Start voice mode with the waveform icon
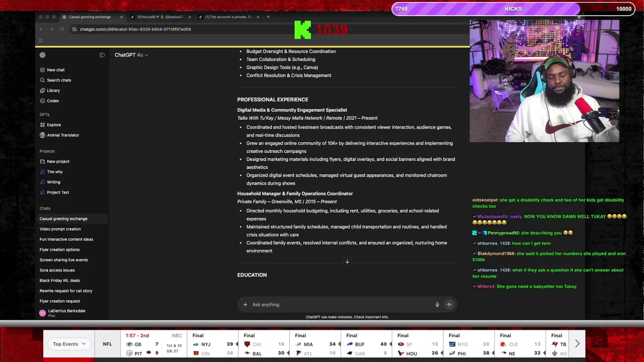 (449, 305)
